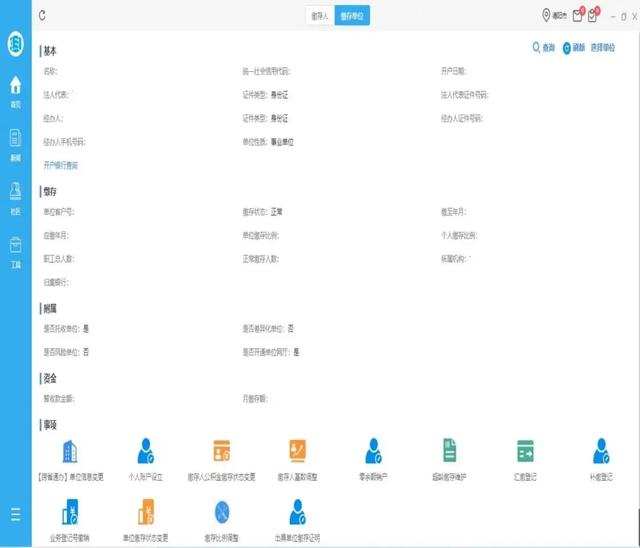Click the 单位缴存比例 label

260,235
